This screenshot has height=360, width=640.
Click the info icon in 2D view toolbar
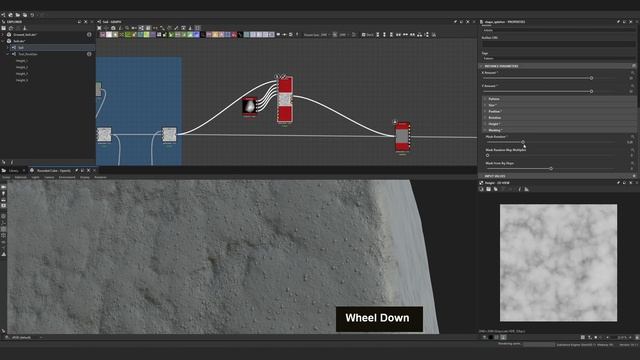(520, 189)
